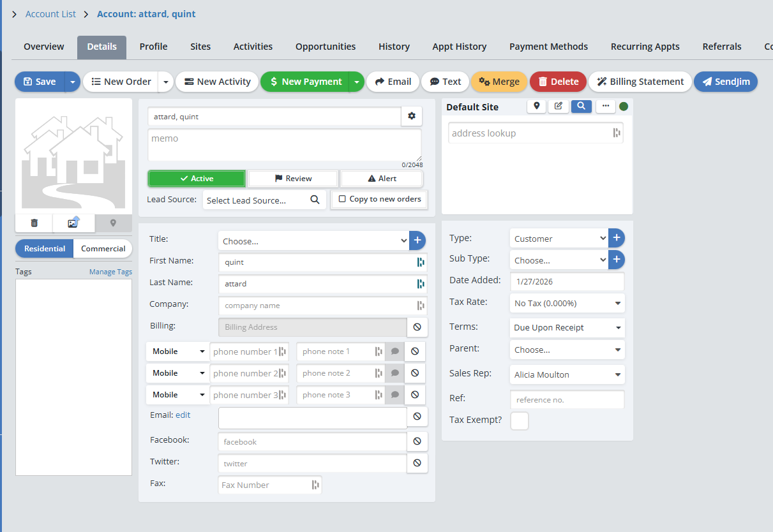Click the edit pencil icon for Default Site
Screen dimensions: 773x532
point(558,107)
